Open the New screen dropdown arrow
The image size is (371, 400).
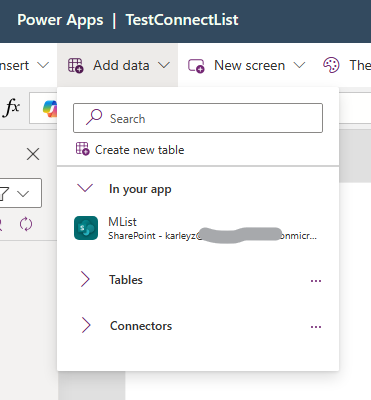[299, 65]
